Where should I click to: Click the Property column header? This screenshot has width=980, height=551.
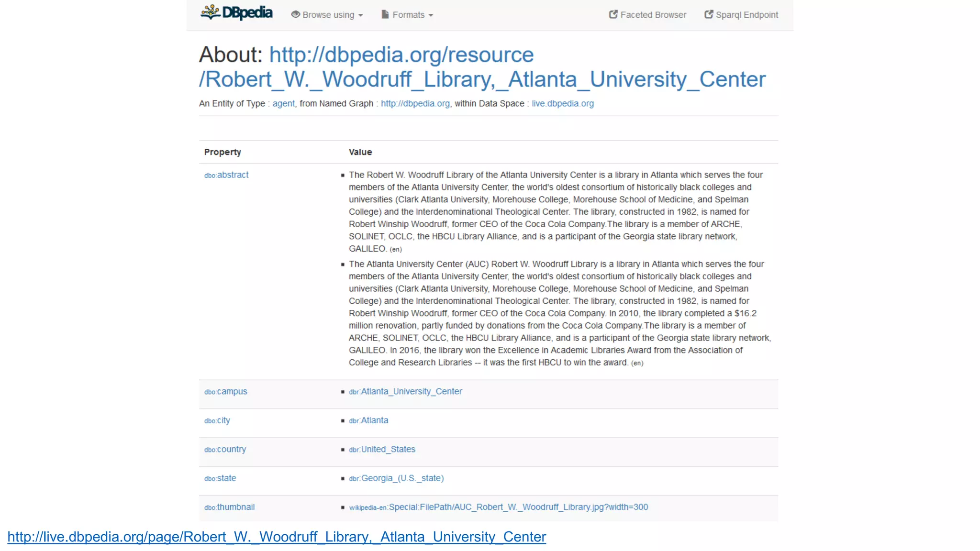point(223,152)
